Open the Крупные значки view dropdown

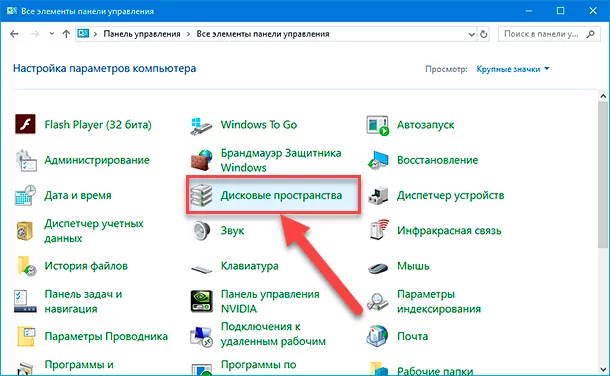513,69
